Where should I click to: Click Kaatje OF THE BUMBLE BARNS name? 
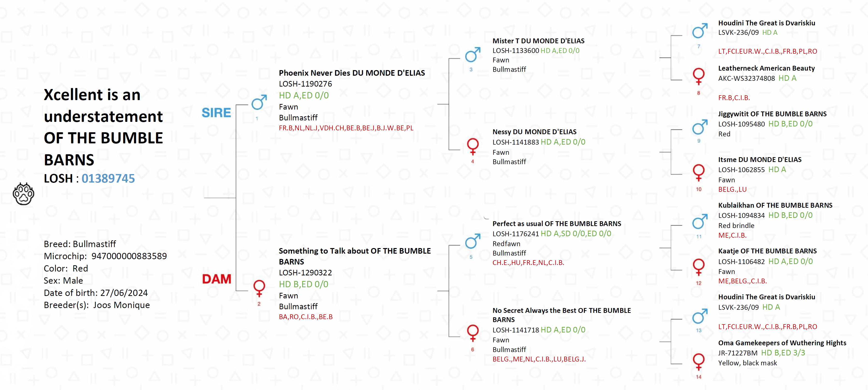pos(767,251)
